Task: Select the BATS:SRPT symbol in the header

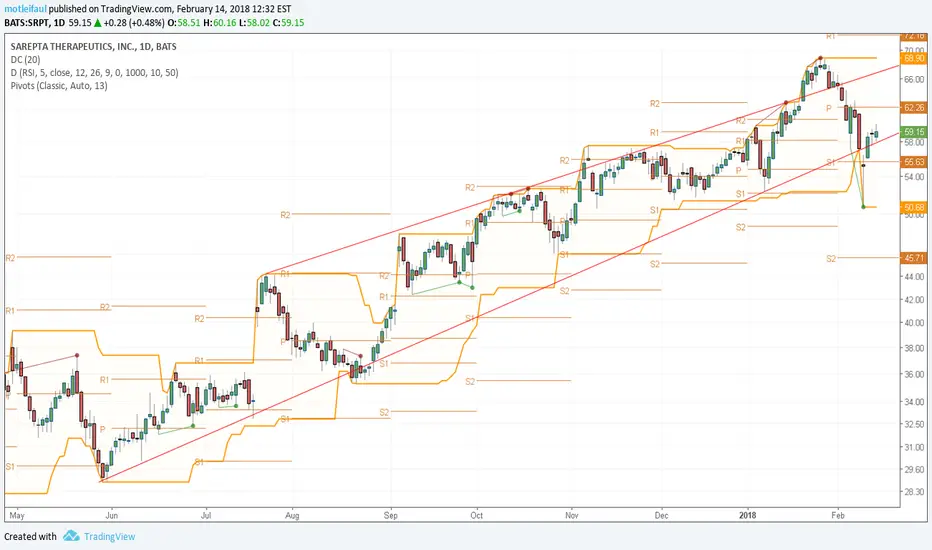Action: (26, 23)
